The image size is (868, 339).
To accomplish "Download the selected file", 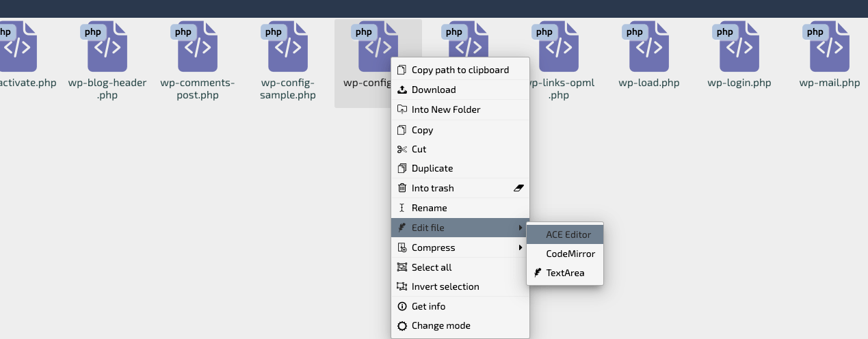I will (433, 90).
